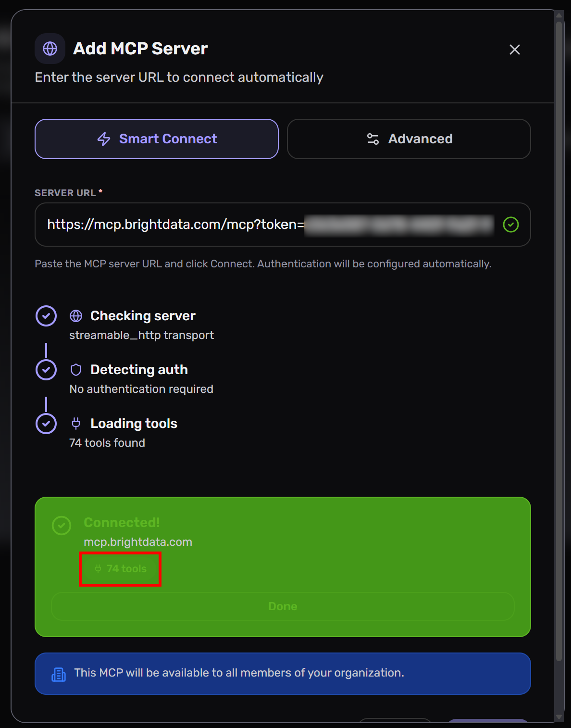Click the Checking server step checkmark circle

tap(46, 316)
